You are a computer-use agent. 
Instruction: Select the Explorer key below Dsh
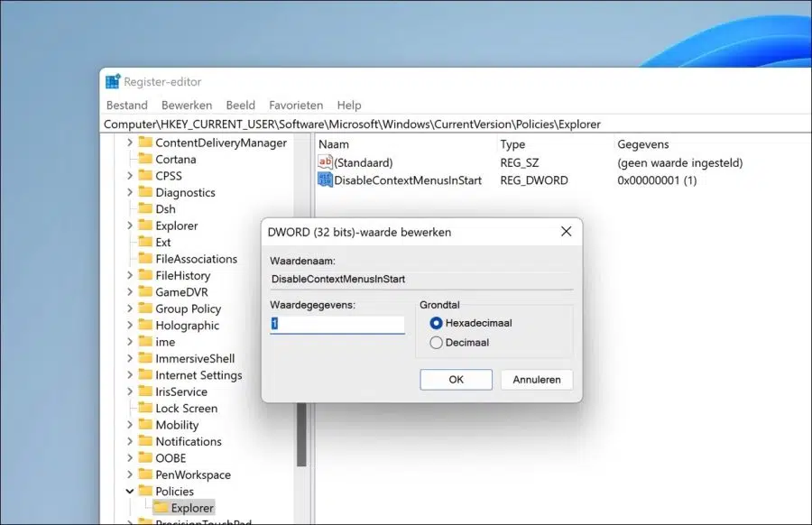pyautogui.click(x=177, y=226)
